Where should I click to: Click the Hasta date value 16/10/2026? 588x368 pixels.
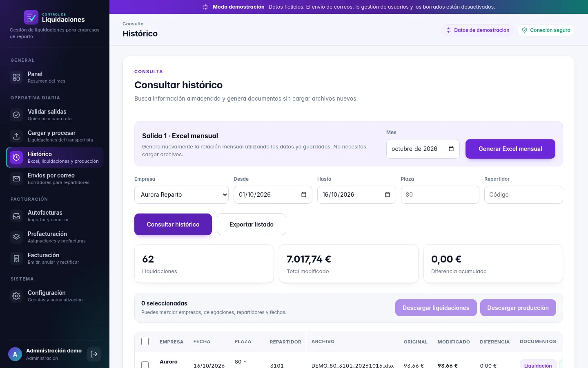point(339,195)
